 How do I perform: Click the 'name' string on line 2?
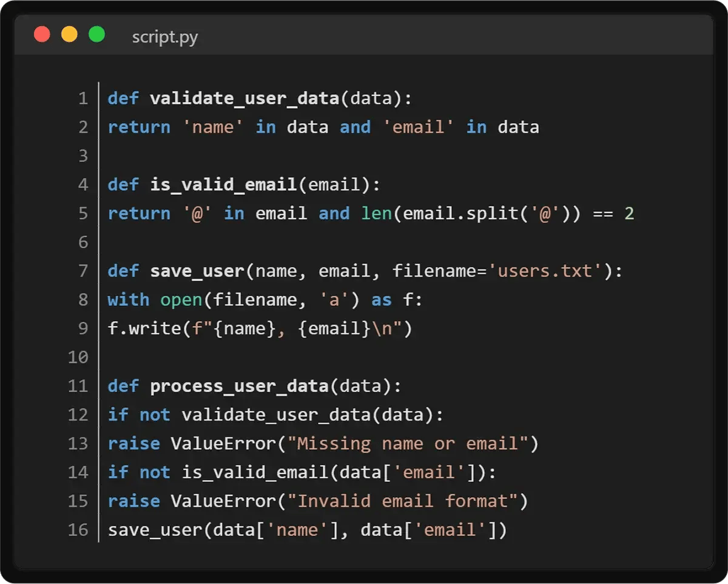click(x=213, y=127)
